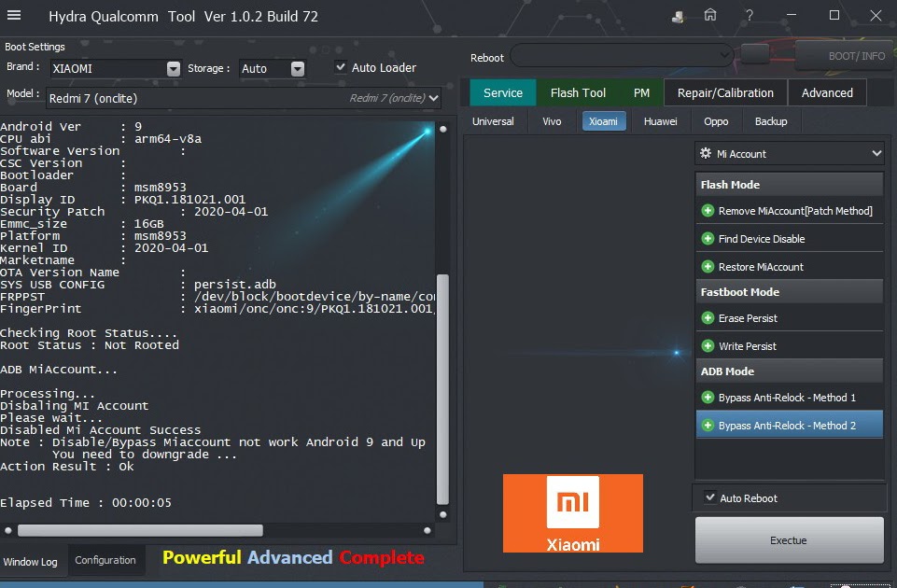The image size is (897, 588).
Task: Click the Fastboot Mode section header
Action: (790, 292)
